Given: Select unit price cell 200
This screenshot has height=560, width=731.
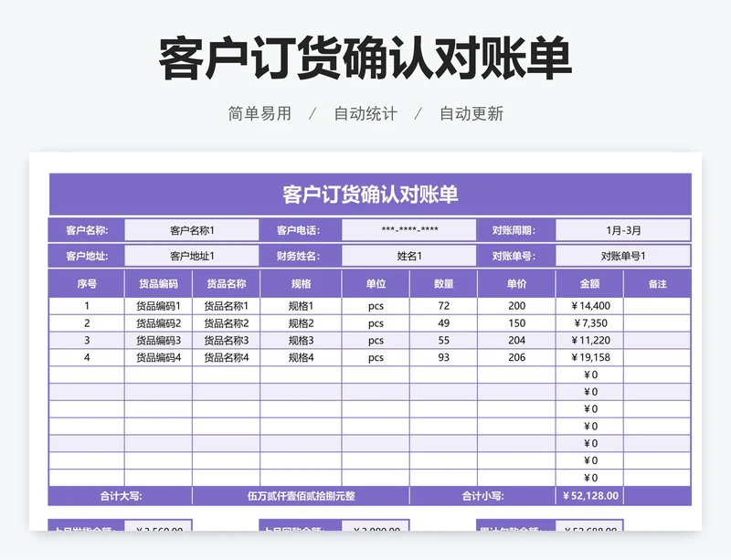Looking at the screenshot, I should pos(516,306).
